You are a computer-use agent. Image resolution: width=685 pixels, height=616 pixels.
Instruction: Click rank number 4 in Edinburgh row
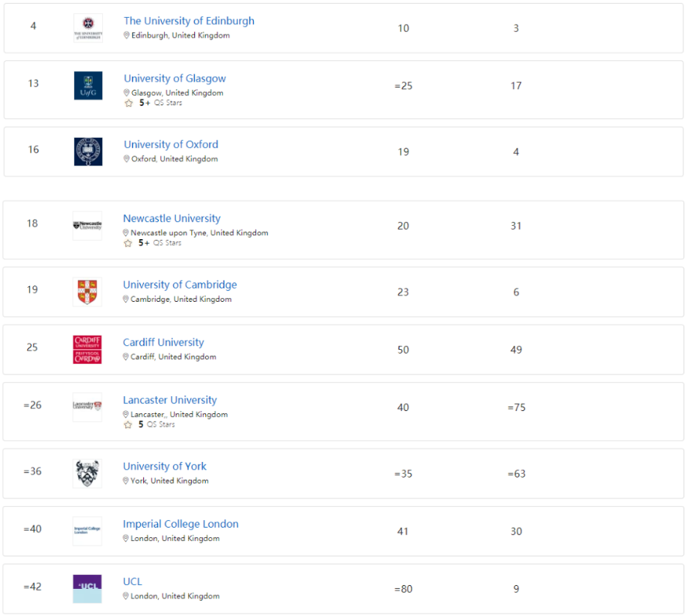(33, 26)
